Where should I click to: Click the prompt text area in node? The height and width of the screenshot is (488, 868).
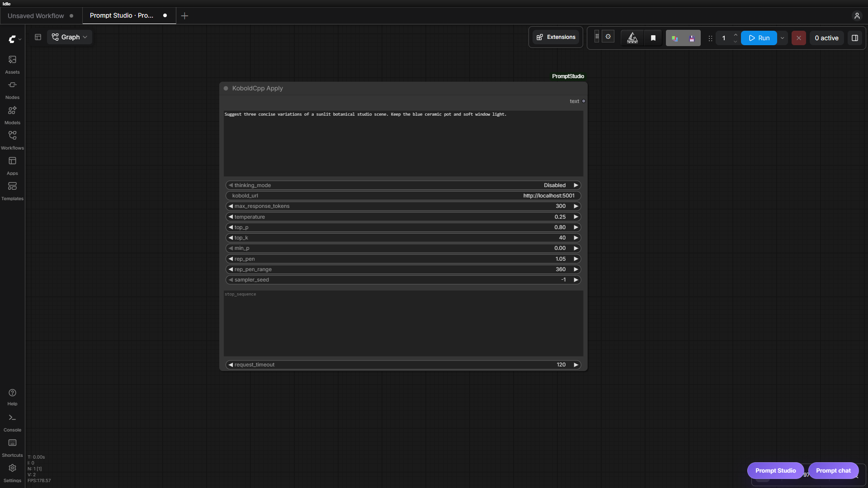click(x=403, y=143)
